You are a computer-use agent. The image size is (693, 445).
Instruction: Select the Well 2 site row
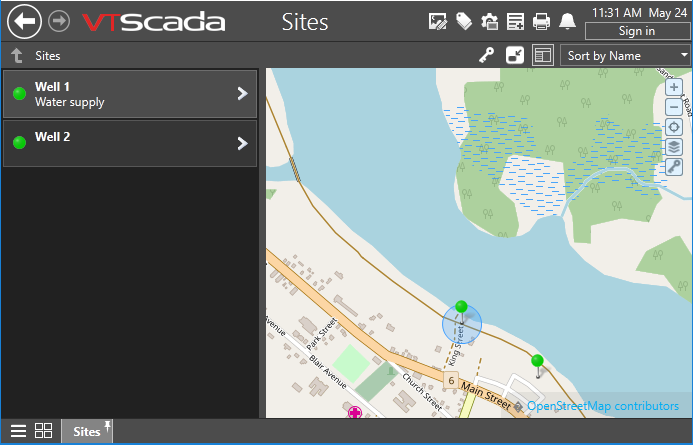130,143
